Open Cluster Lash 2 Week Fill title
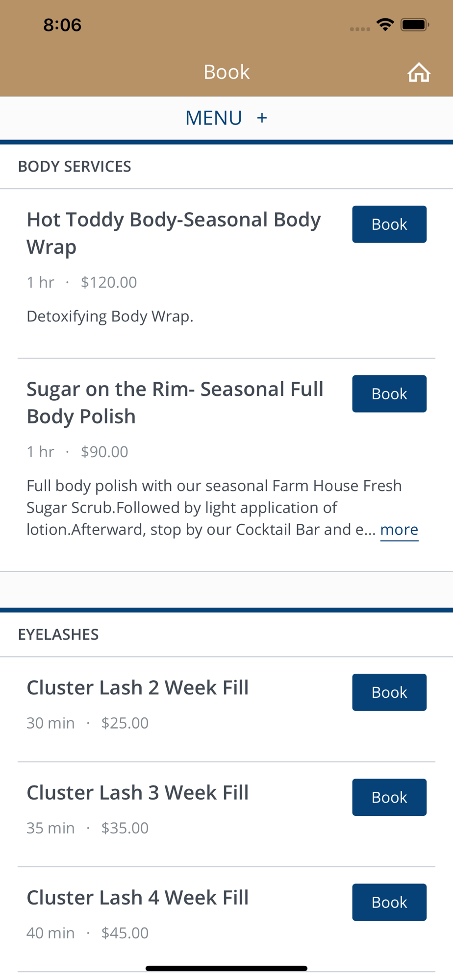 138,687
